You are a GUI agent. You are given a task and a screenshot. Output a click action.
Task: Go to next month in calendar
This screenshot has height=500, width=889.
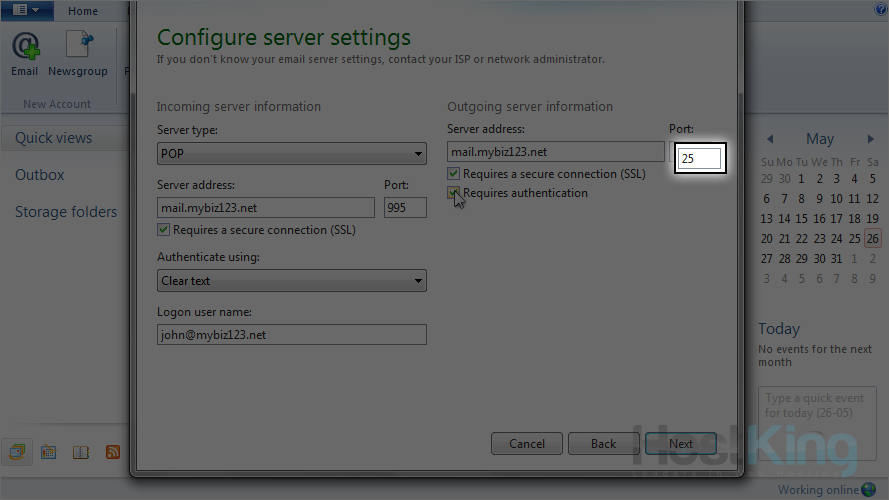click(872, 139)
